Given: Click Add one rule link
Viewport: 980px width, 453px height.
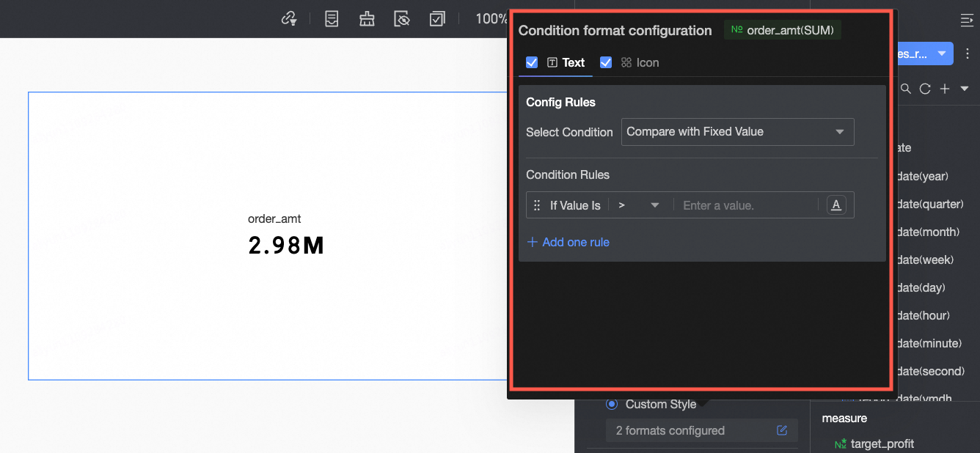Looking at the screenshot, I should (568, 242).
